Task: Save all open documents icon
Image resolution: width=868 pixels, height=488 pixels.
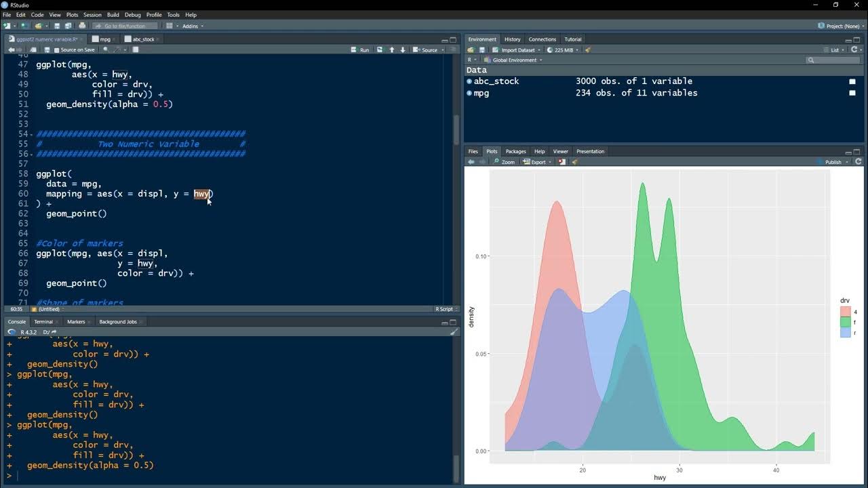Action: [x=68, y=26]
